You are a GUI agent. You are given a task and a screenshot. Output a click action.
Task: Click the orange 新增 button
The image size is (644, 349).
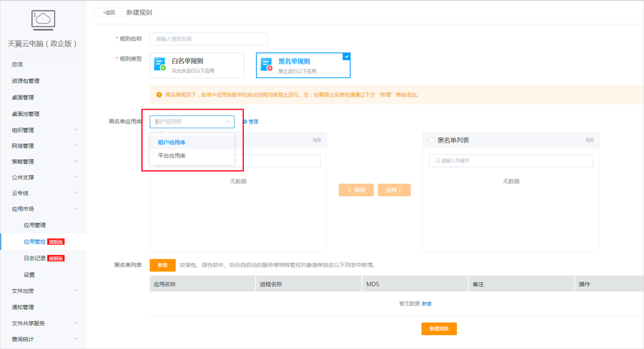(162, 265)
